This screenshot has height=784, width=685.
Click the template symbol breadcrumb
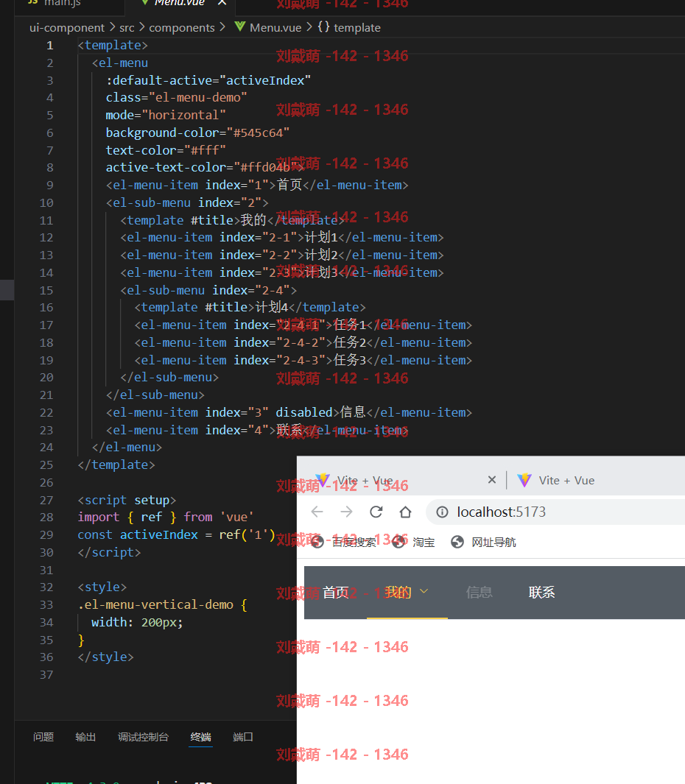[x=357, y=28]
